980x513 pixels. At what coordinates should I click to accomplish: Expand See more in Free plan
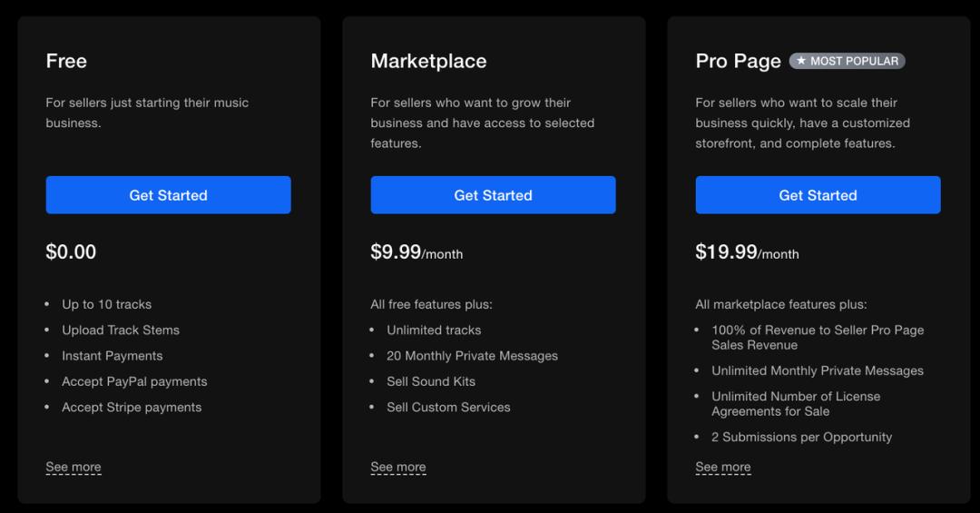[x=73, y=467]
